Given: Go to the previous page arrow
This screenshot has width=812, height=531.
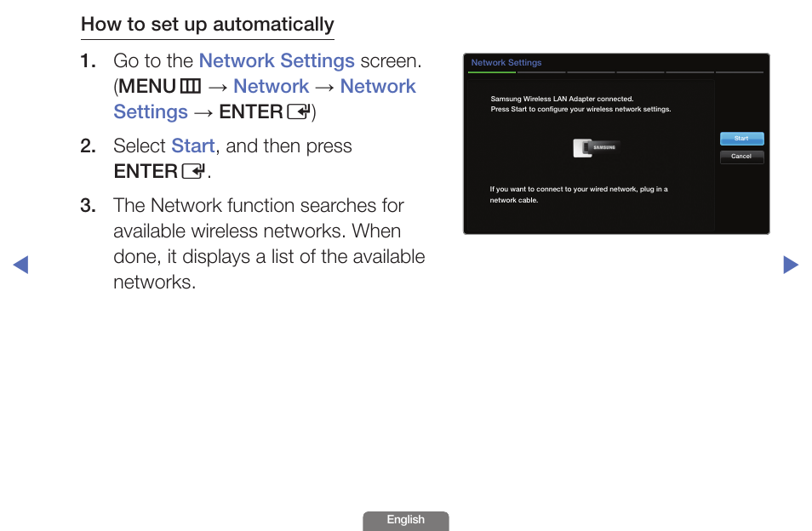Looking at the screenshot, I should pyautogui.click(x=20, y=265).
